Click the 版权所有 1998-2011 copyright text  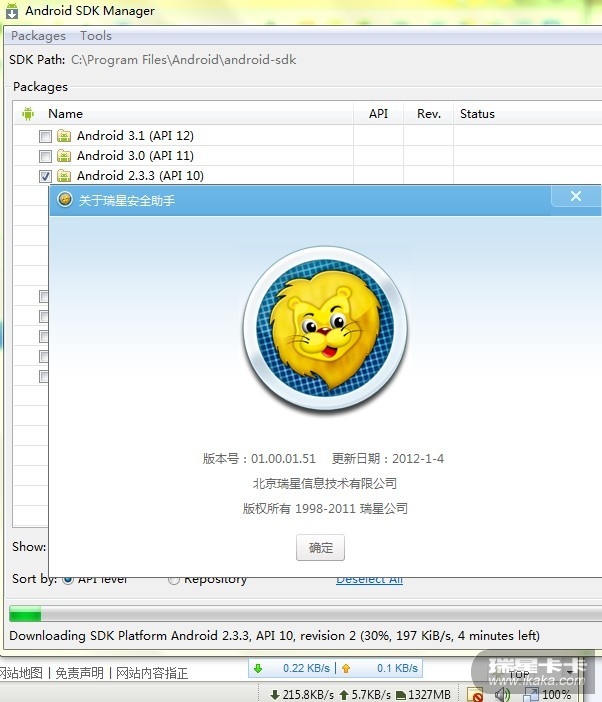click(325, 509)
